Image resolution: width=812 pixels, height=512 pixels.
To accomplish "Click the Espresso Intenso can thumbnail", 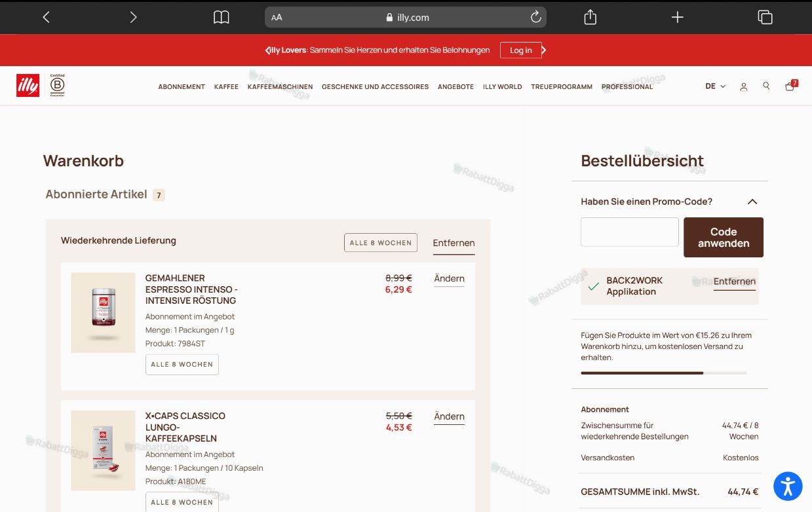I will coord(103,312).
